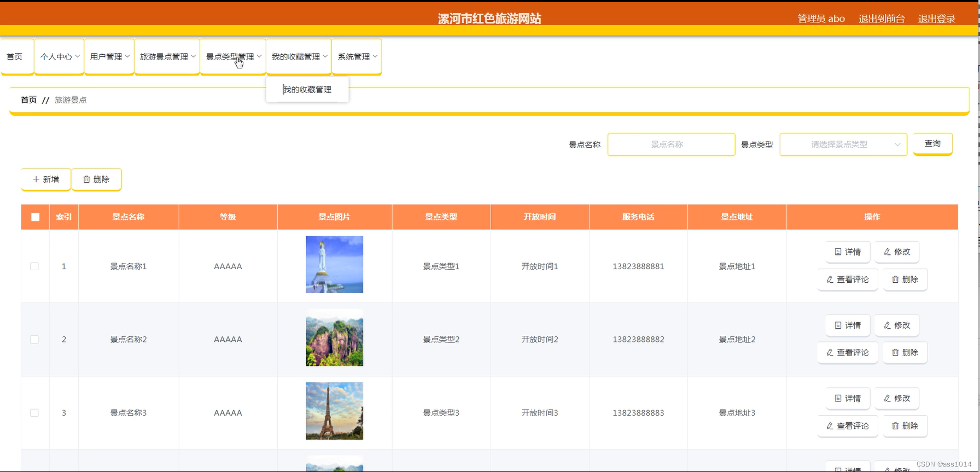Click the 景点地址2 cell
The image size is (980, 472).
point(737,340)
